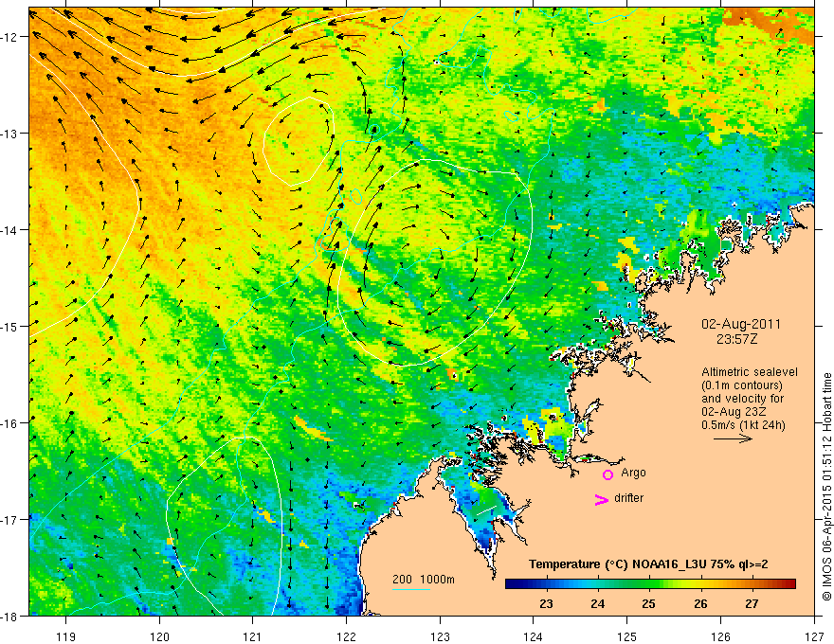
Task: Click the "drifter" legend label
Action: point(628,498)
